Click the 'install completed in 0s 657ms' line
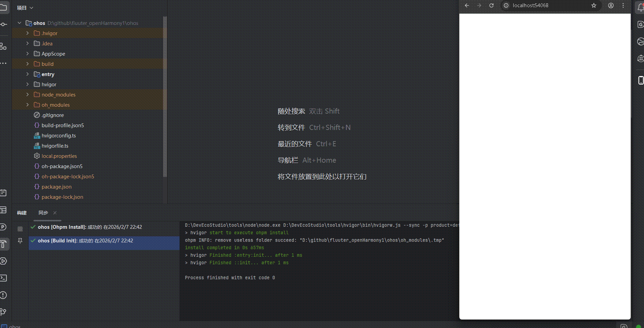The height and width of the screenshot is (328, 644). click(225, 248)
